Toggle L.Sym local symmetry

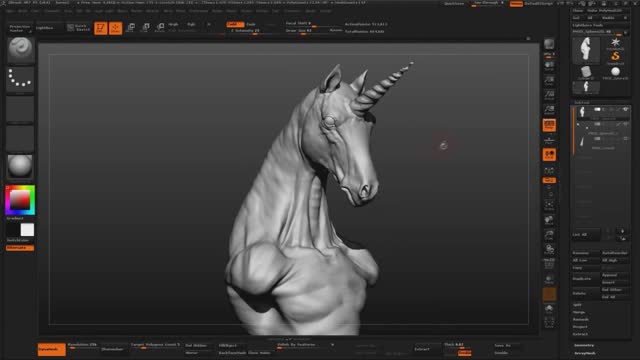[x=549, y=170]
